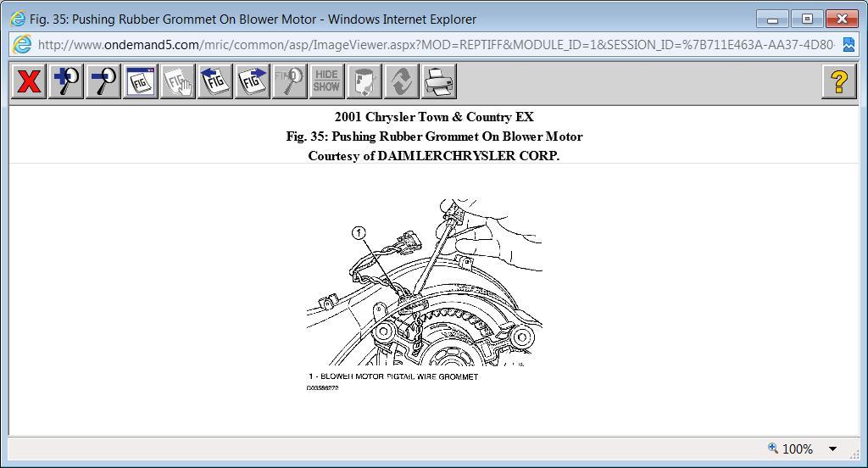868x468 pixels.
Task: Go to previous figure with left arrow FIG
Action: [x=214, y=81]
